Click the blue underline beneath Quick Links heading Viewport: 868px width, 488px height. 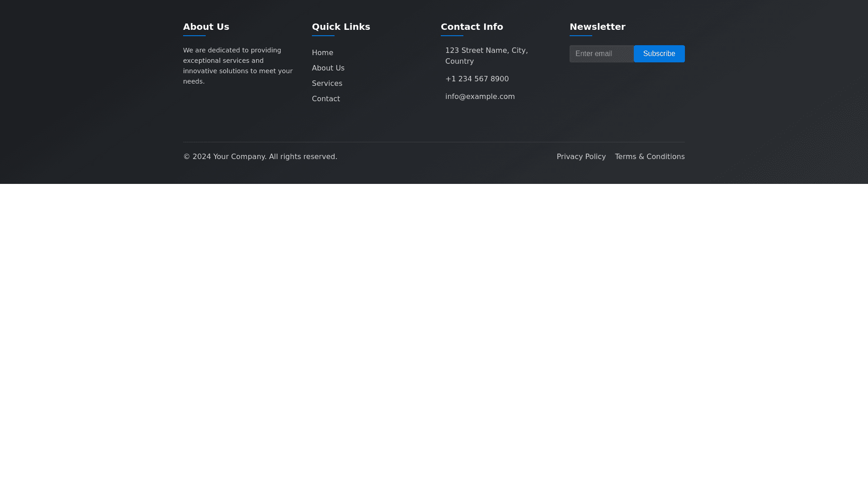coord(323,35)
